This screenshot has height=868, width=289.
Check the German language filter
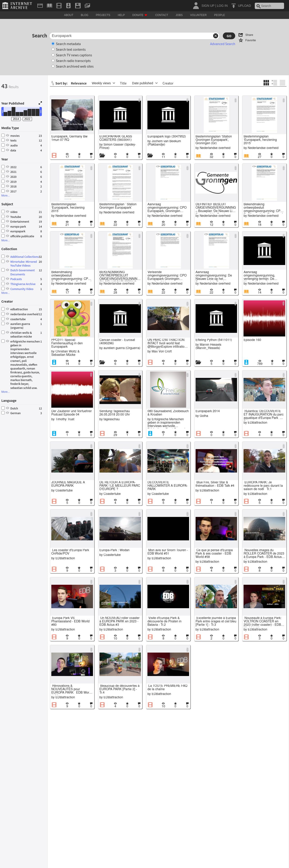(x=3, y=413)
